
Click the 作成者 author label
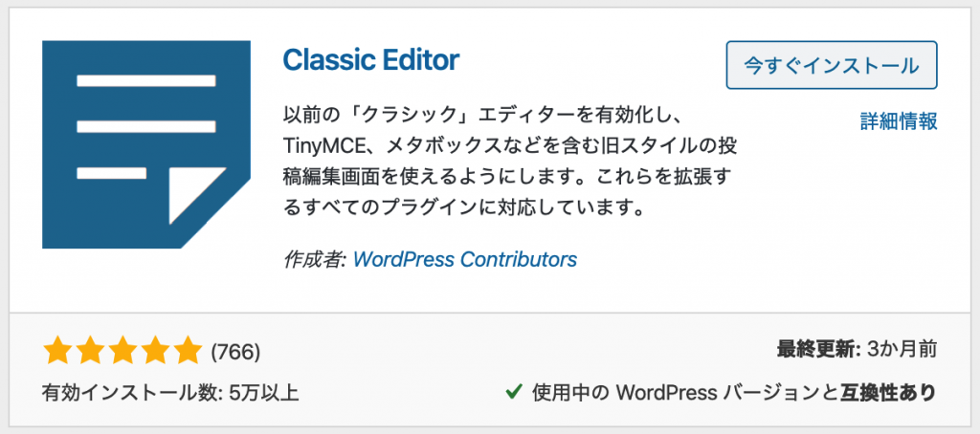tap(314, 259)
